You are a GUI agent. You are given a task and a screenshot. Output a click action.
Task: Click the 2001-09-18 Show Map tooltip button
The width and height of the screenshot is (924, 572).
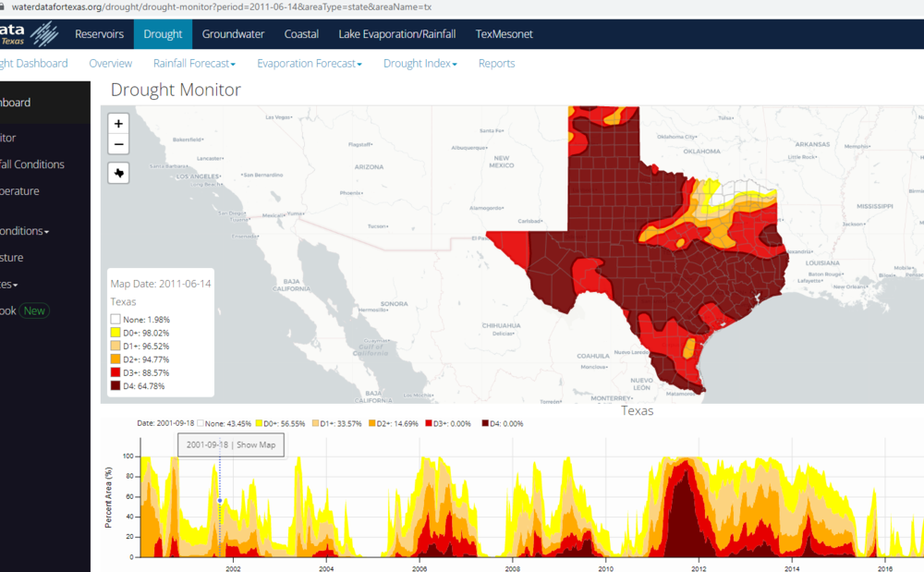(231, 444)
